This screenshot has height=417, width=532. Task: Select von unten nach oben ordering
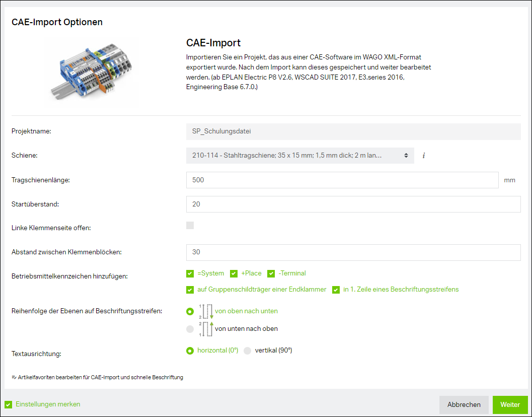(x=190, y=328)
